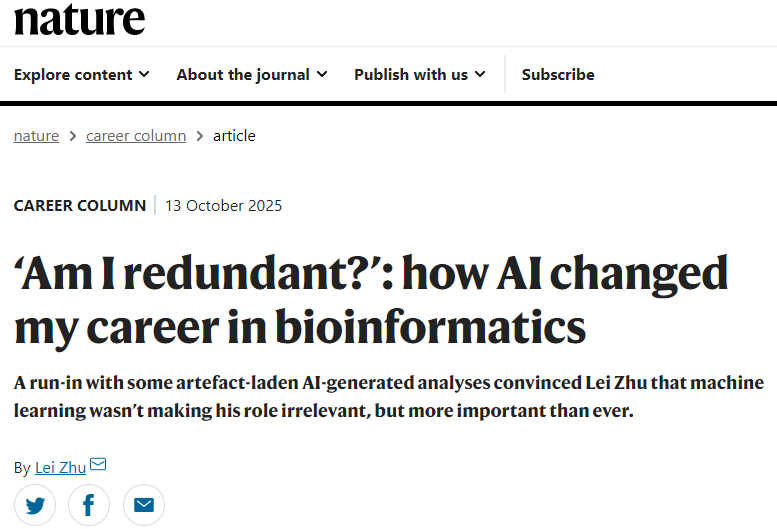Click the CAREER COLUMN category label
Viewport: 777px width, 529px height.
click(80, 206)
